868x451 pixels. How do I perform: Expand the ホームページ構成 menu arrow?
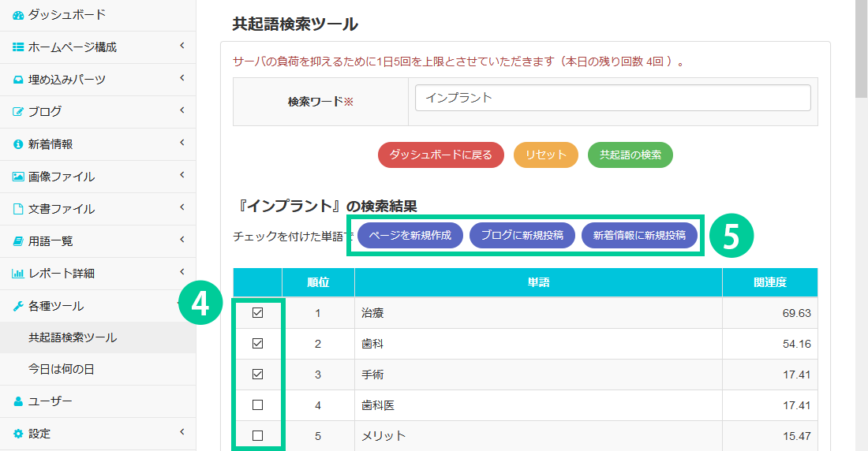(182, 47)
